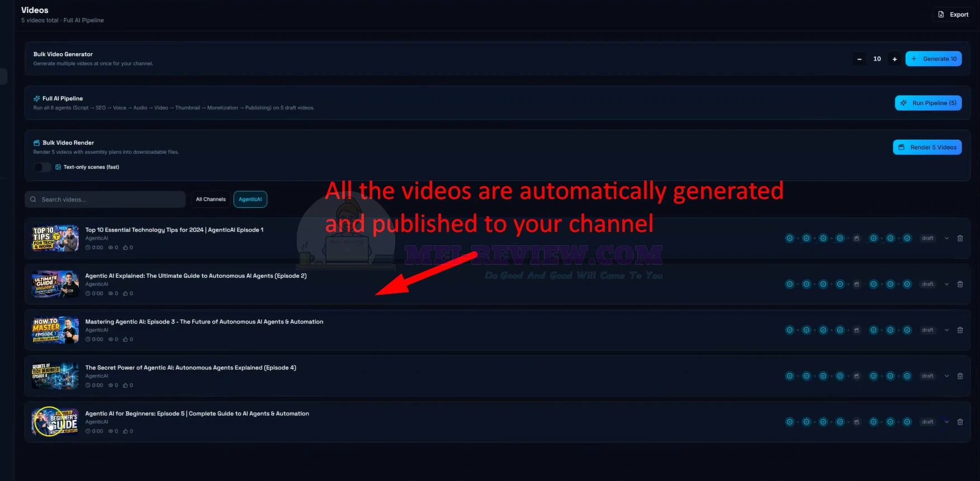Open the Top 10 Tips video thumbnail
Image resolution: width=980 pixels, height=481 pixels.
click(55, 238)
